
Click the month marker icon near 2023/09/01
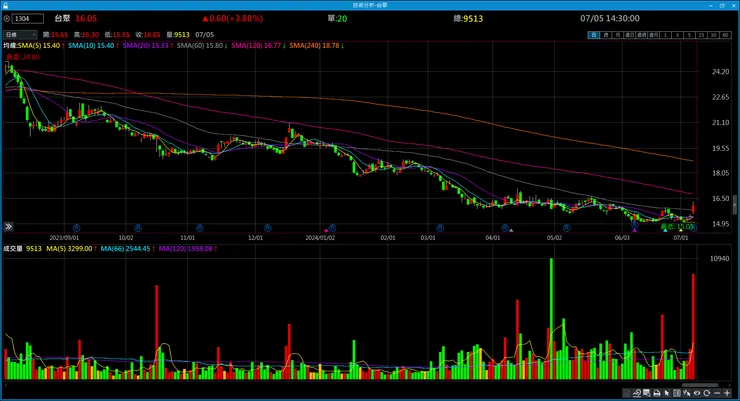pos(76,228)
